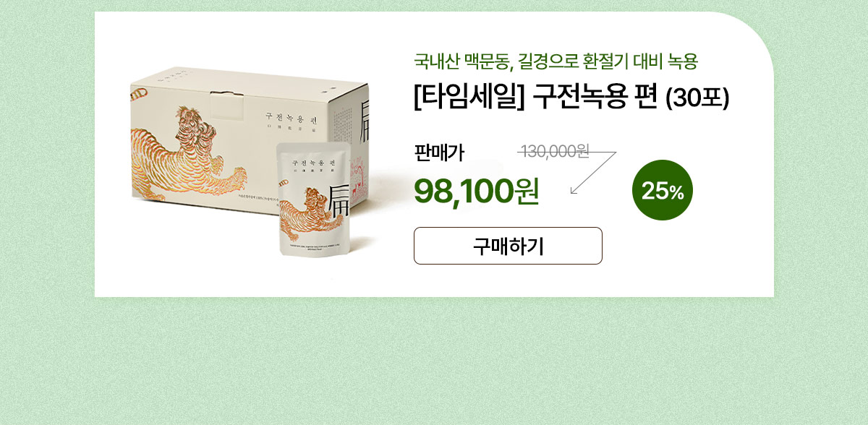Click the 98,100원 sale price
The width and height of the screenshot is (868, 425).
click(477, 191)
